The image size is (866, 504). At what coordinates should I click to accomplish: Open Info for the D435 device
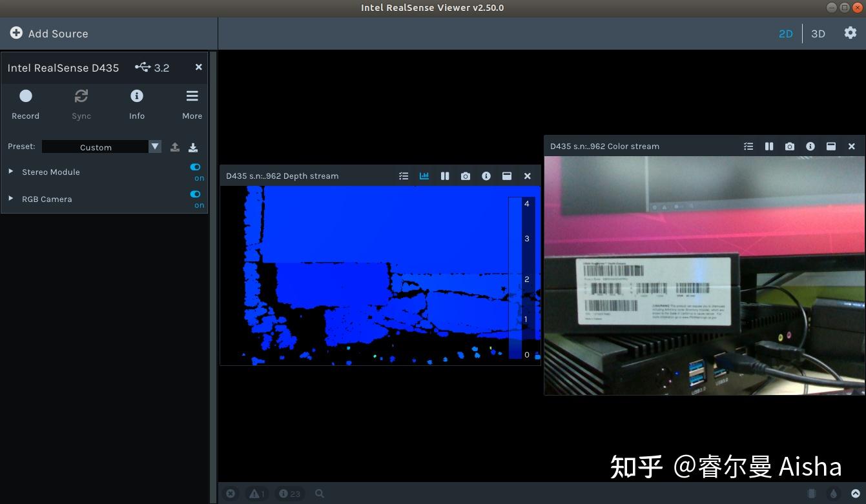click(136, 96)
